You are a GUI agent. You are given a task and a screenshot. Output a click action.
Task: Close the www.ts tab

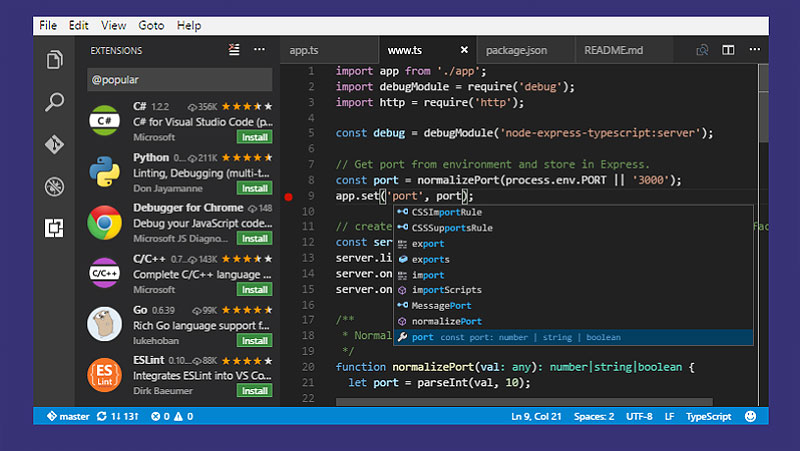point(464,49)
